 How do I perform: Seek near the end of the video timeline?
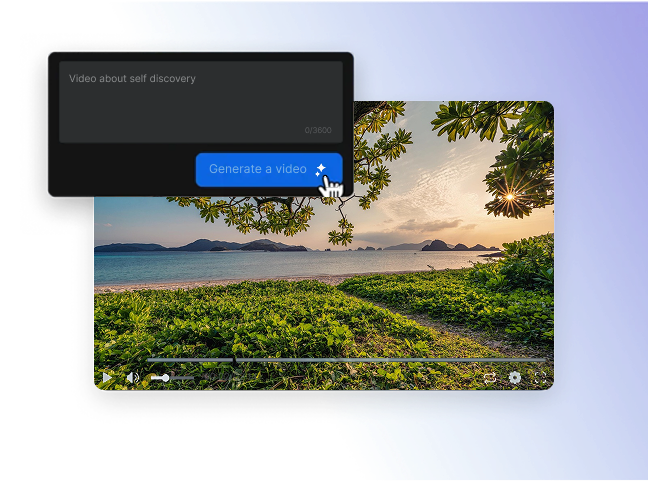point(530,359)
